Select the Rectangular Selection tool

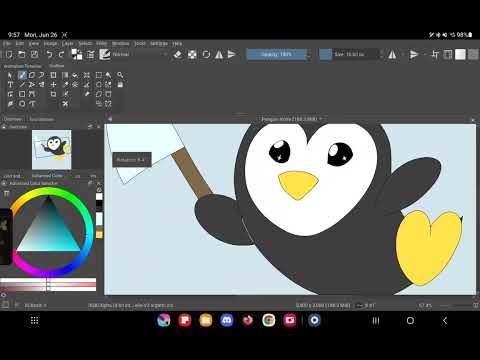pyautogui.click(x=99, y=75)
